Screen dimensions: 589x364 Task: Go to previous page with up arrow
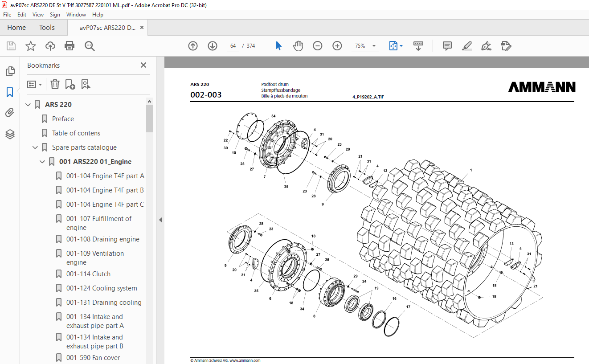pos(193,46)
